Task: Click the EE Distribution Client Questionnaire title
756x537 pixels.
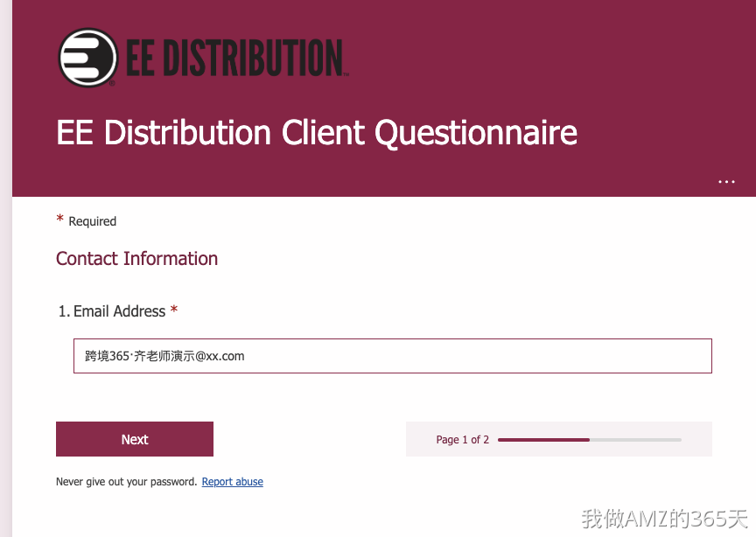Action: coord(316,133)
